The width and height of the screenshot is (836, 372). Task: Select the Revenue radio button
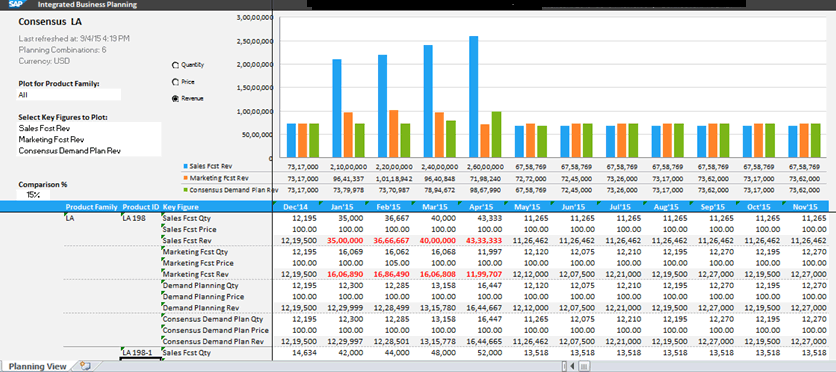[175, 99]
